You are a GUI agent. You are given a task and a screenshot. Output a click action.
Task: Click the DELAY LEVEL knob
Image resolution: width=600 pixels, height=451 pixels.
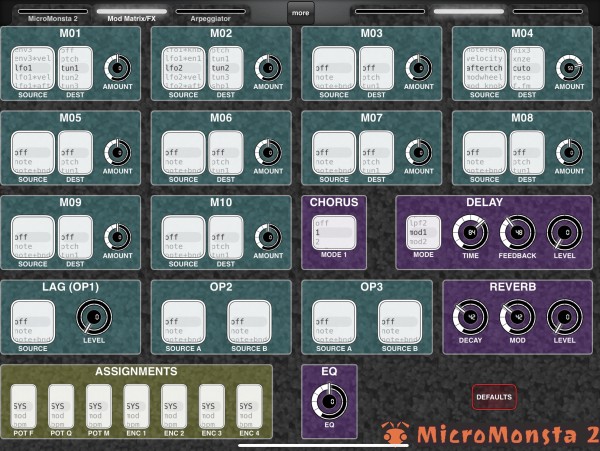coord(565,233)
